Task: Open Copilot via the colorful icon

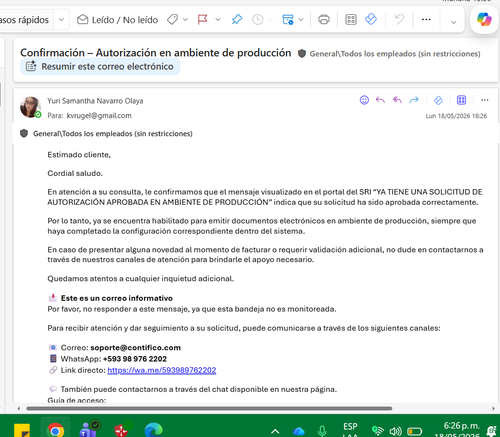Action: 484,19
